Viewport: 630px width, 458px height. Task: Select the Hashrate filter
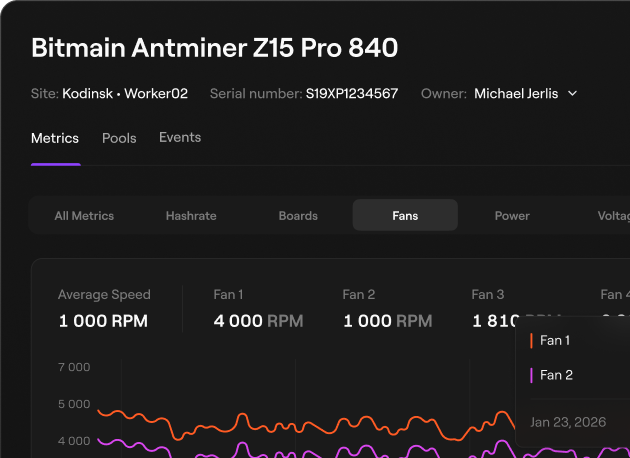point(191,216)
